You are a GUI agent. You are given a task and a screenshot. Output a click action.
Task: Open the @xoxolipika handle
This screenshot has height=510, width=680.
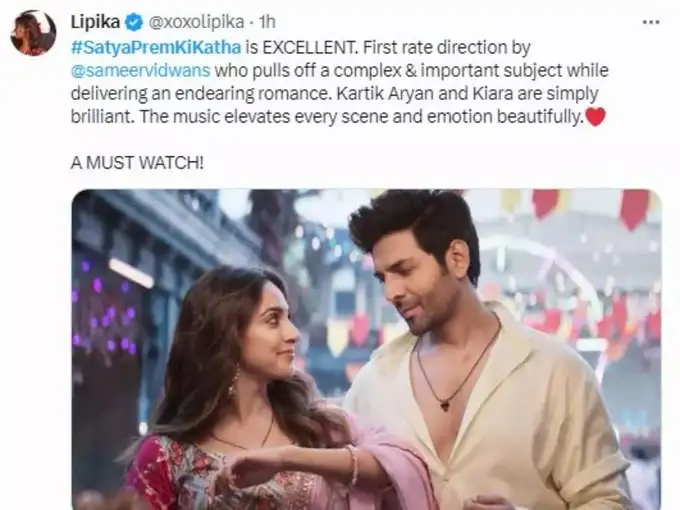point(196,22)
